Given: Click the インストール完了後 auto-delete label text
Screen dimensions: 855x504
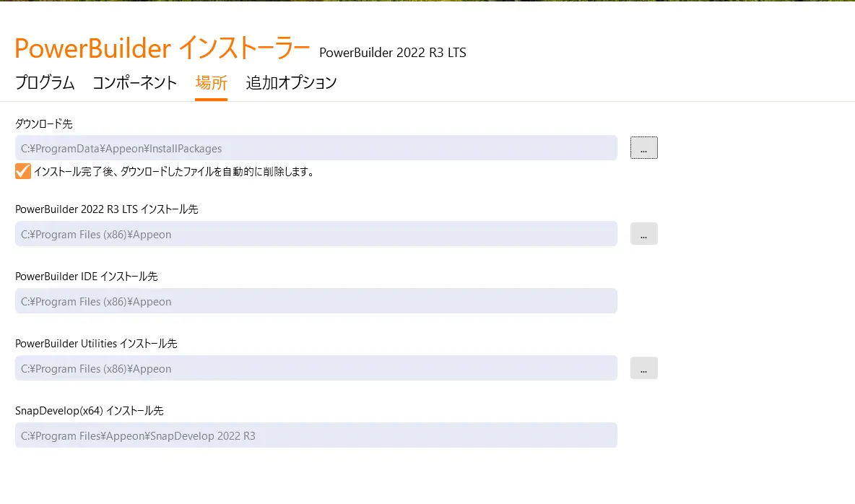Looking at the screenshot, I should click(173, 172).
